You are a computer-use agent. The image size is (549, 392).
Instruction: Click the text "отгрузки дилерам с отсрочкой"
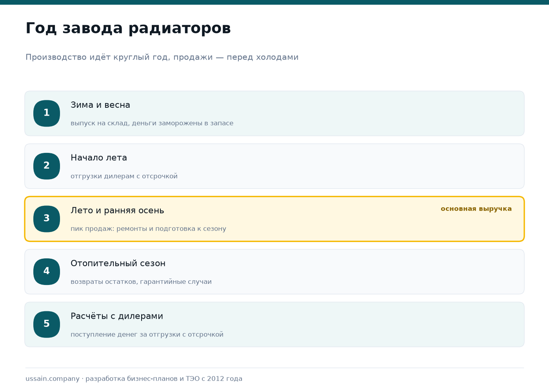(x=124, y=176)
